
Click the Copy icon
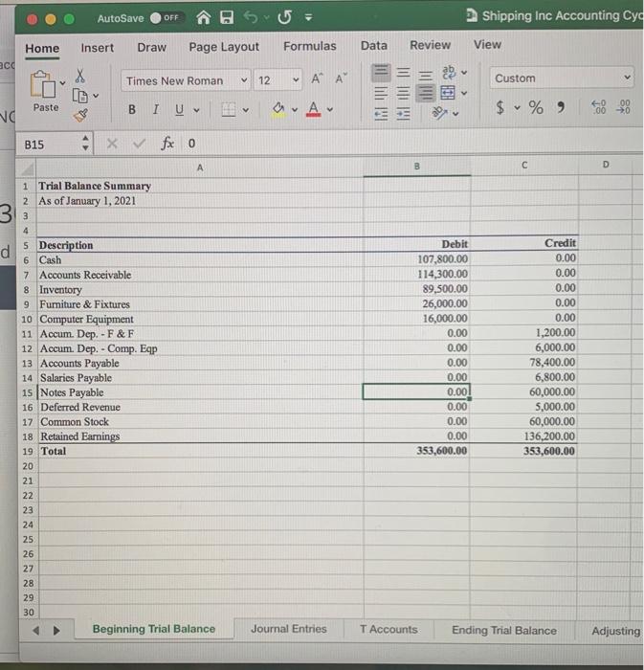click(x=79, y=96)
